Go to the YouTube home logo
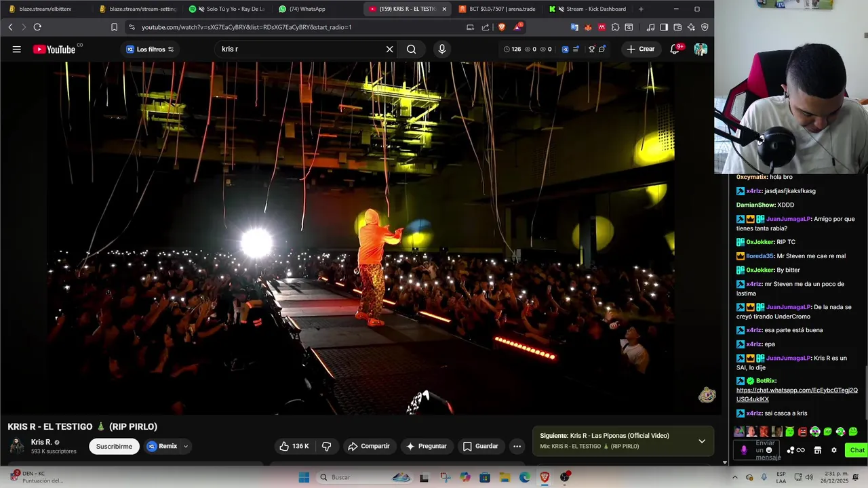 (54, 49)
